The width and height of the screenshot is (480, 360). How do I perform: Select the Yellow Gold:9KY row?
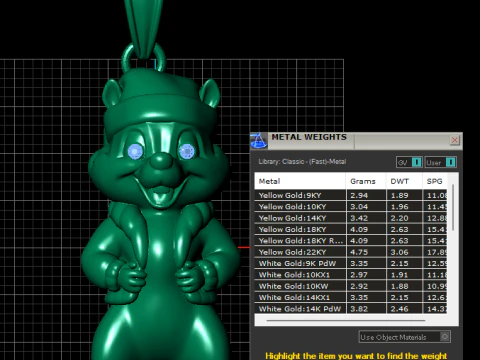click(x=351, y=195)
